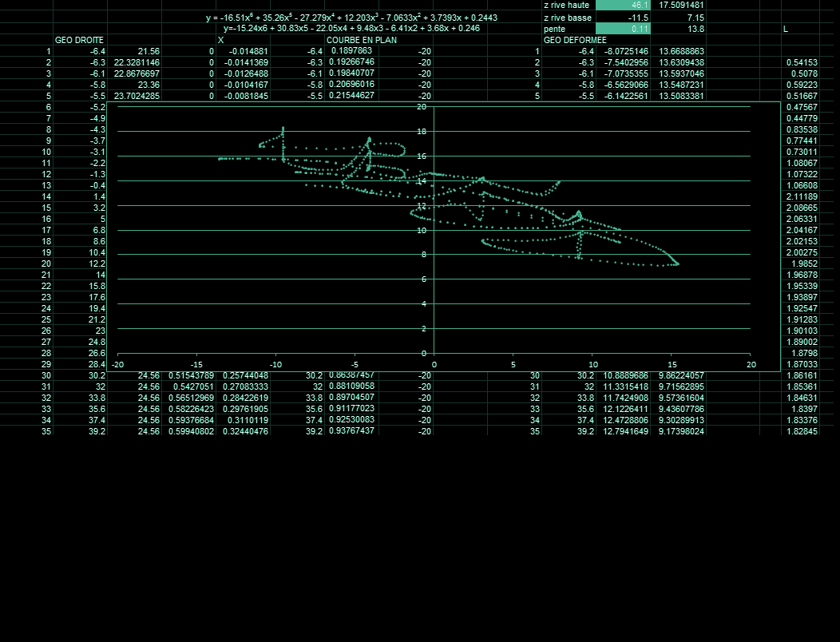Select the cell containing 13.6688863
Viewport: 840px width, 642px height.
[678, 51]
